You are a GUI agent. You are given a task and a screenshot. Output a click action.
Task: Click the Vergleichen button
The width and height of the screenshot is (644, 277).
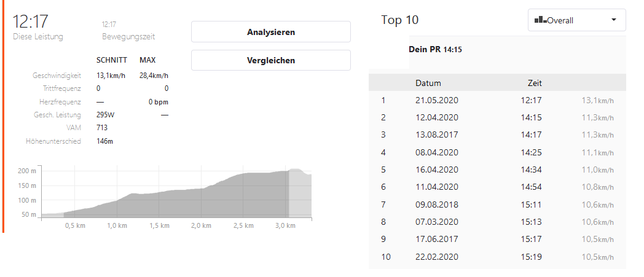270,60
